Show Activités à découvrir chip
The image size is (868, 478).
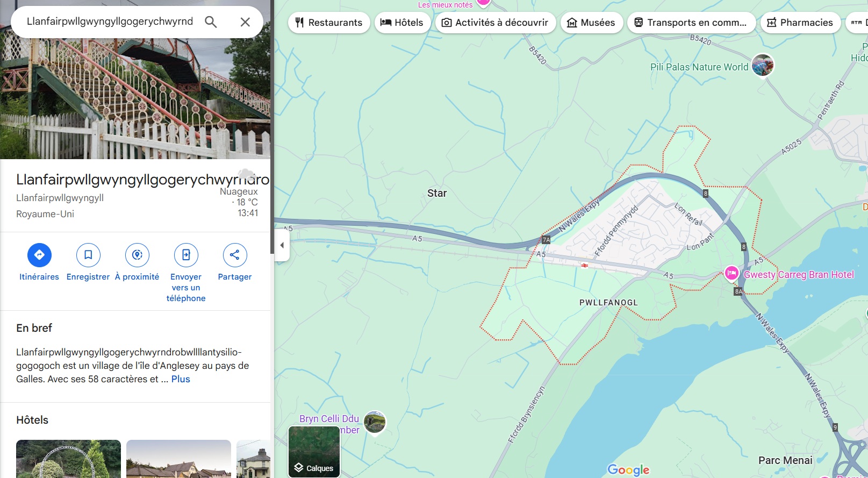pos(495,23)
